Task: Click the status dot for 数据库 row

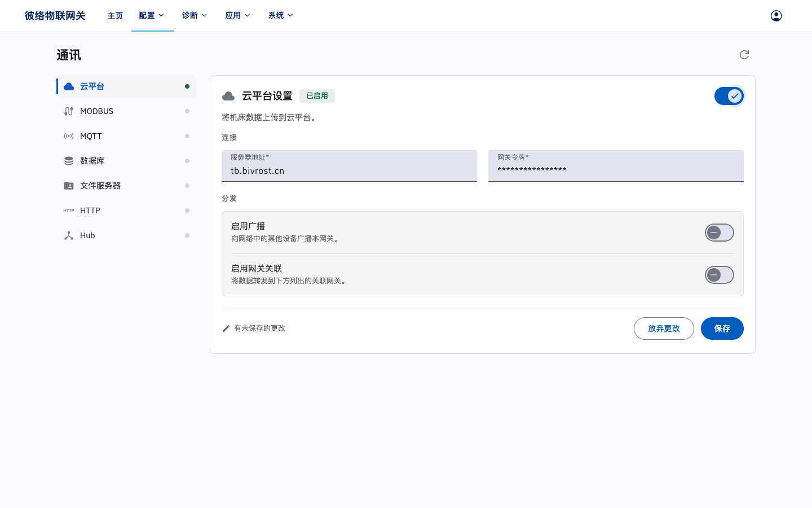Action: 187,161
